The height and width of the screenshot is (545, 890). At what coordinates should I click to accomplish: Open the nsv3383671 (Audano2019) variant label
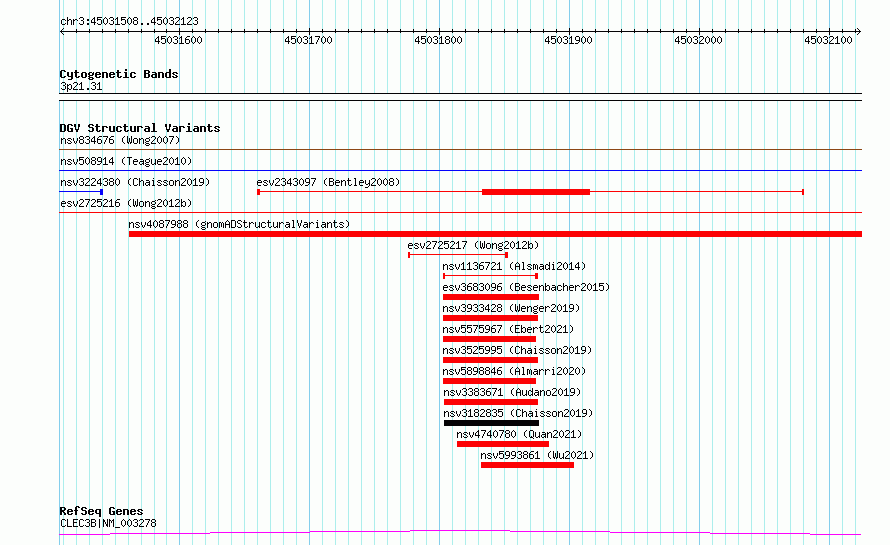510,393
